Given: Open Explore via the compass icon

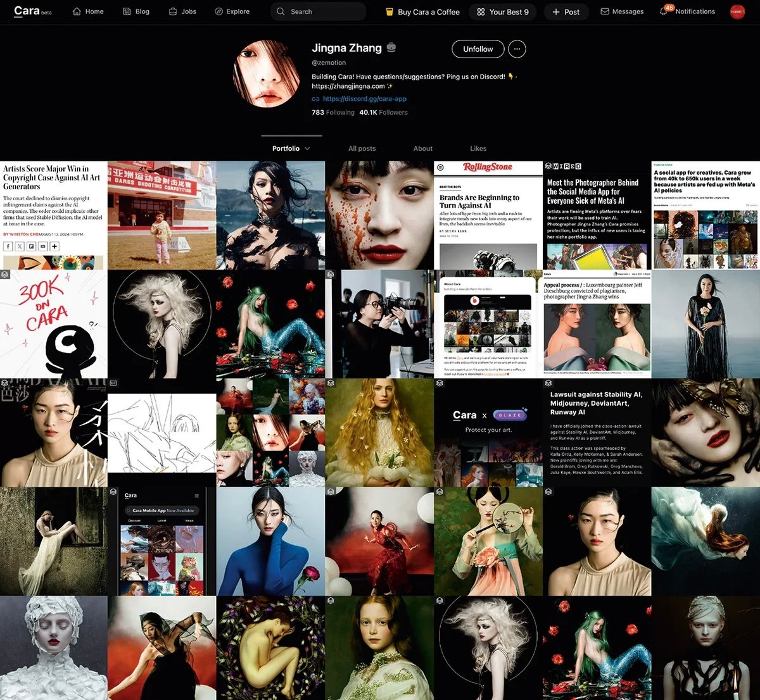Looking at the screenshot, I should pyautogui.click(x=219, y=11).
